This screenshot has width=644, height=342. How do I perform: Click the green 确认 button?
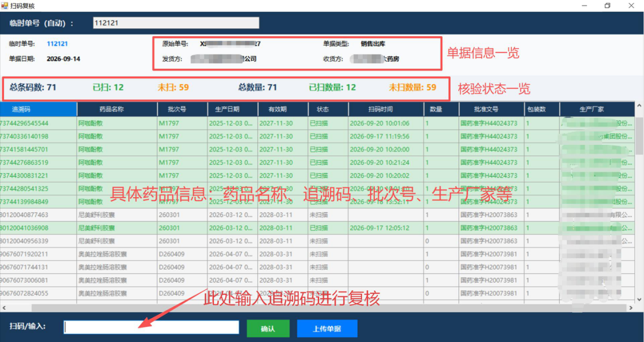pyautogui.click(x=268, y=329)
